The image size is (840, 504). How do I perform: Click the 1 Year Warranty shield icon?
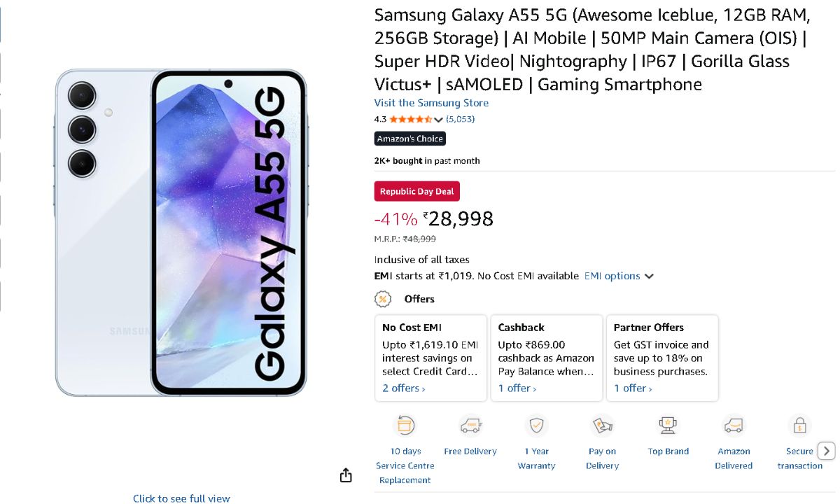(536, 425)
